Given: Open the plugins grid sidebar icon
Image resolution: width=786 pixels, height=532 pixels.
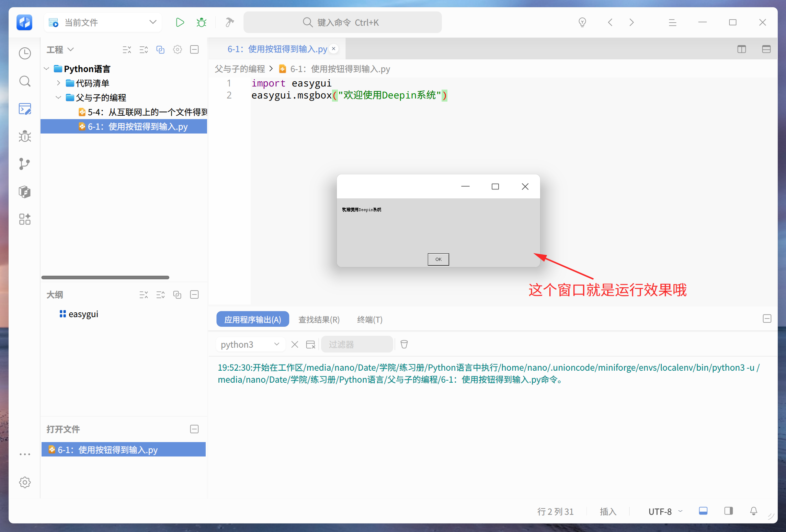Looking at the screenshot, I should click(x=25, y=219).
